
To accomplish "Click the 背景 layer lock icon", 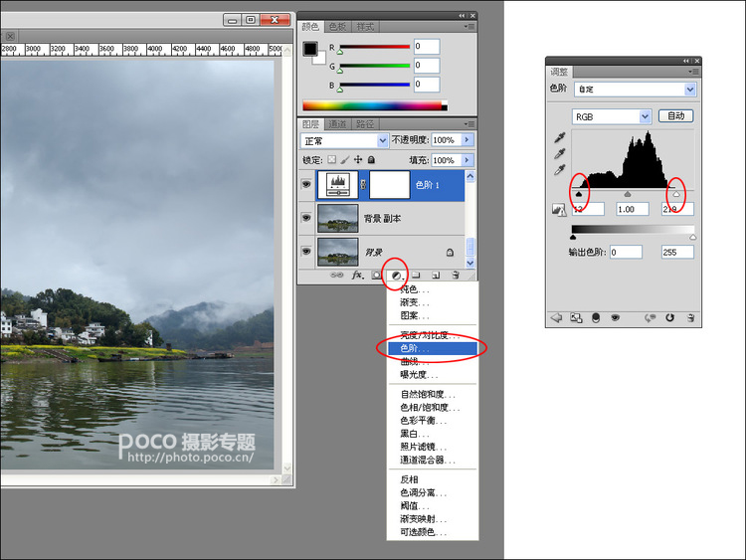I will point(450,253).
